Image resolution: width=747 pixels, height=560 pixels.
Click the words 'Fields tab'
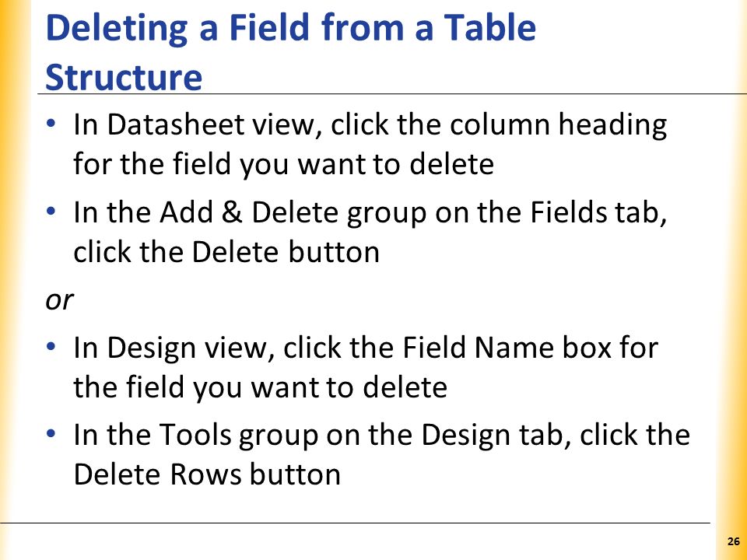tap(598, 212)
